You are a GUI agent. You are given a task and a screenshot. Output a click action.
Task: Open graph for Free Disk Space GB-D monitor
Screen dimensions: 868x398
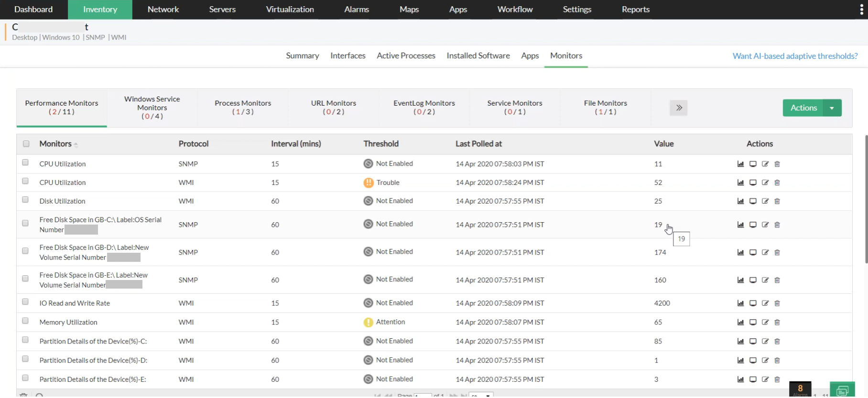pyautogui.click(x=740, y=252)
